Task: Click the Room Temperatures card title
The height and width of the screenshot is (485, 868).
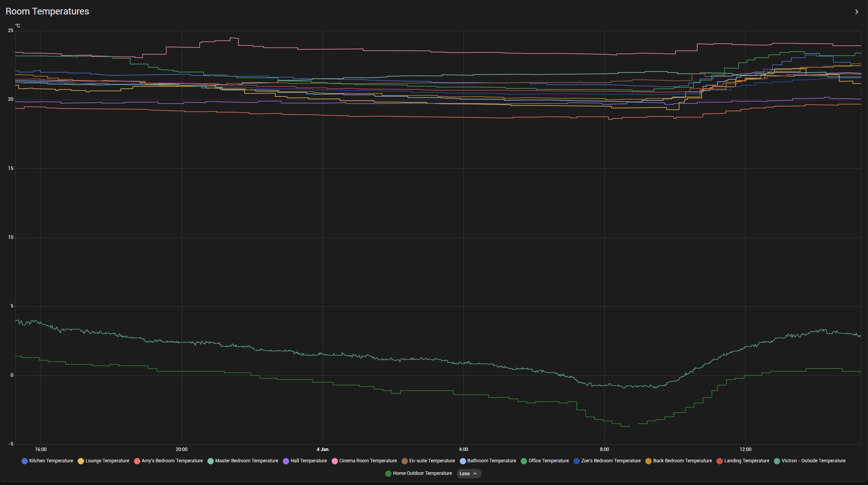Action: (x=47, y=11)
